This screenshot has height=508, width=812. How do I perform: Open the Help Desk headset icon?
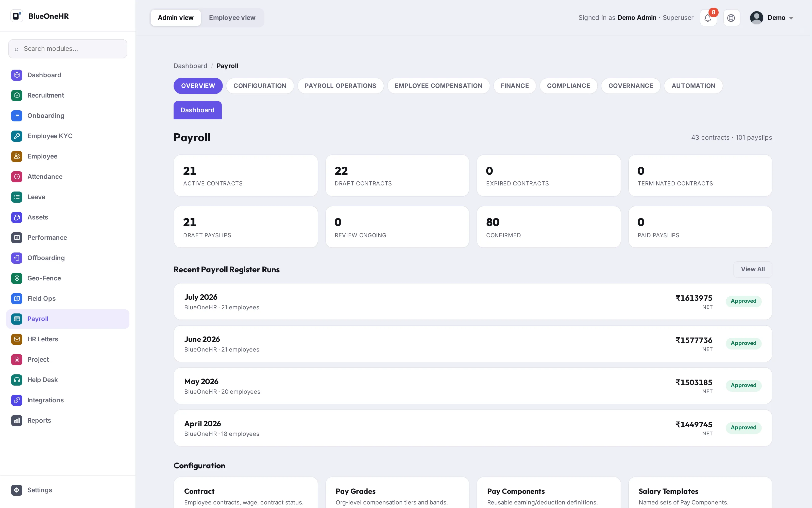coord(17,380)
